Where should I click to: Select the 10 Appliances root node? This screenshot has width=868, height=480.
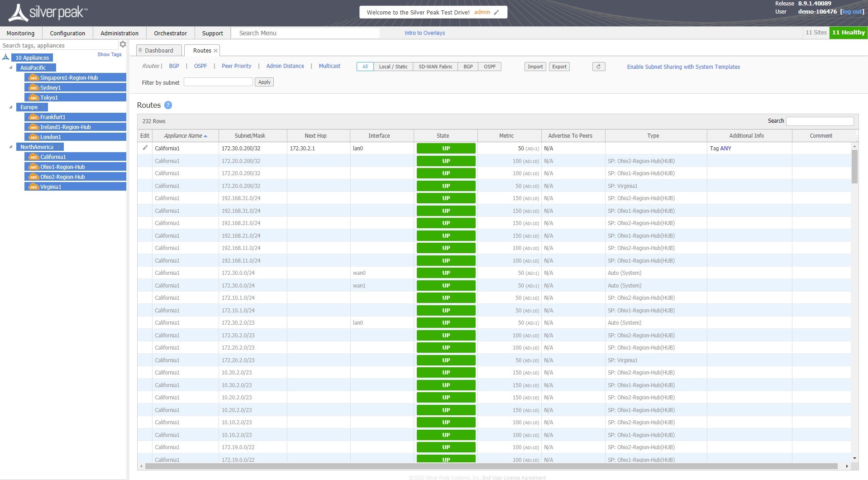click(32, 58)
